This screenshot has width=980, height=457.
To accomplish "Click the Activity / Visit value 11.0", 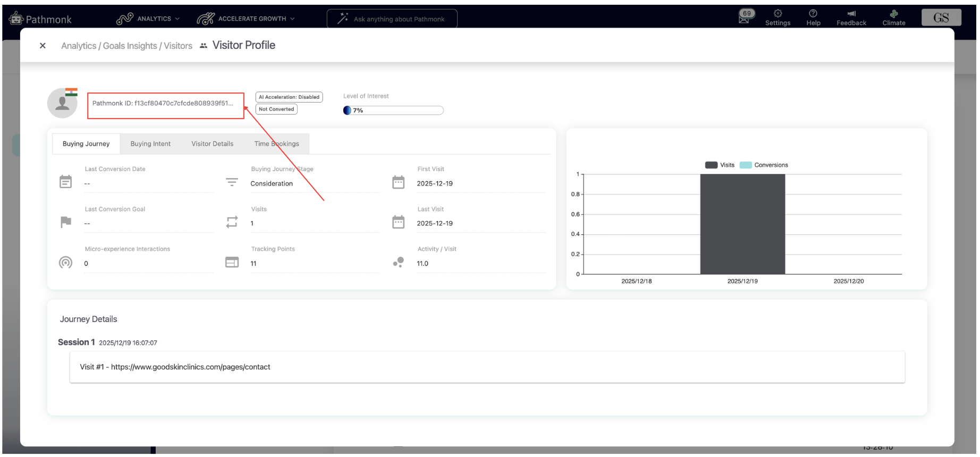I will [423, 263].
